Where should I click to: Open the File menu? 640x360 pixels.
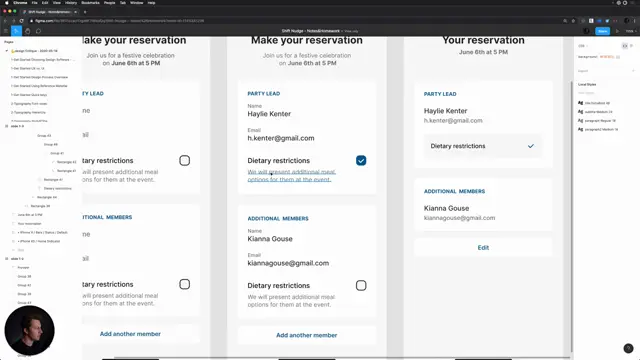(x=35, y=3)
